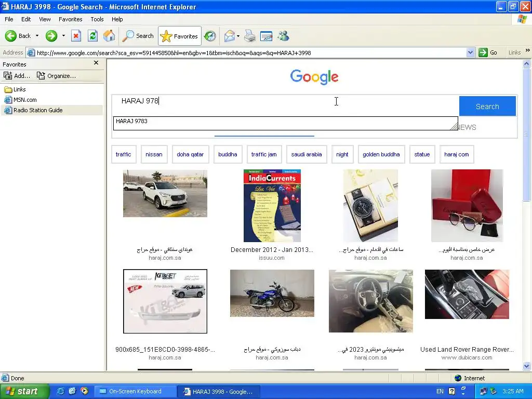Click the traffic jam filter chip
Viewport: 532px width, 399px height.
(x=264, y=154)
